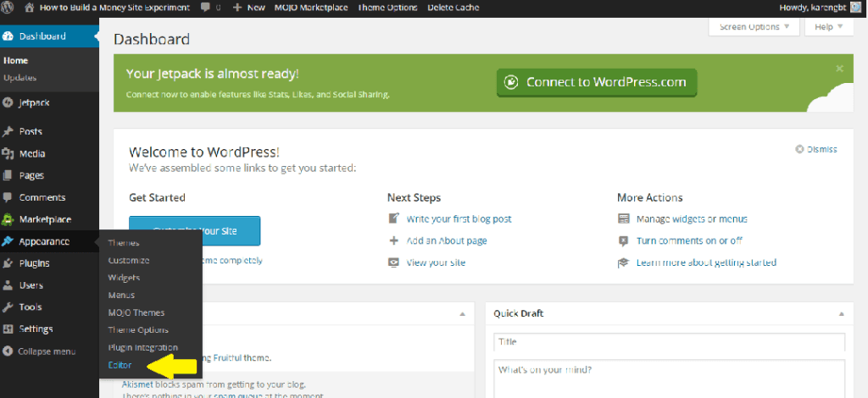
Task: Open the site home icon in admin bar
Action: (x=30, y=8)
